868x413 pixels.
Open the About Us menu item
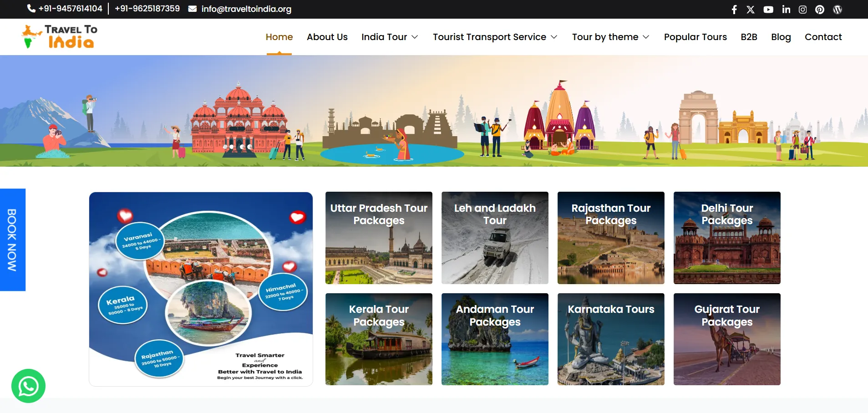click(327, 37)
